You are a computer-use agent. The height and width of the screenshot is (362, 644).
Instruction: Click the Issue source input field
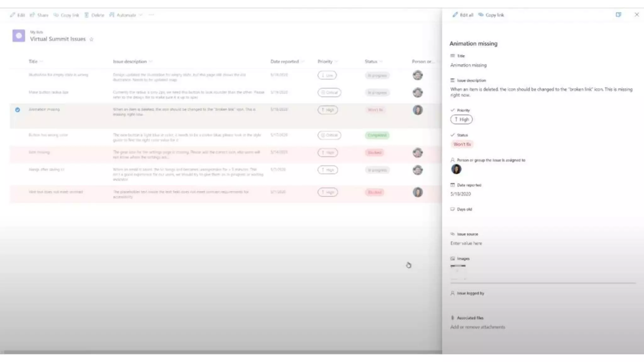click(466, 243)
